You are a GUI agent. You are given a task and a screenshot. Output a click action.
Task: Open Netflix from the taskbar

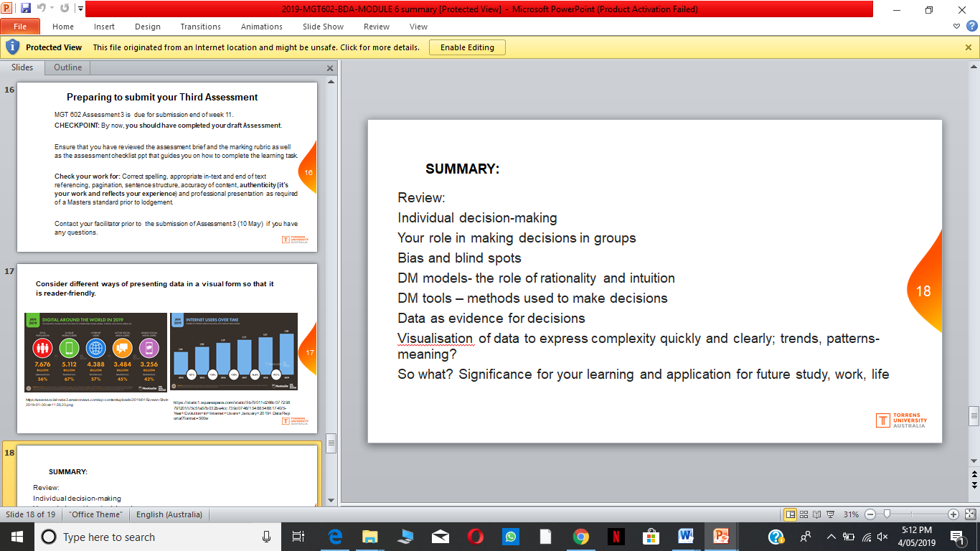(616, 537)
